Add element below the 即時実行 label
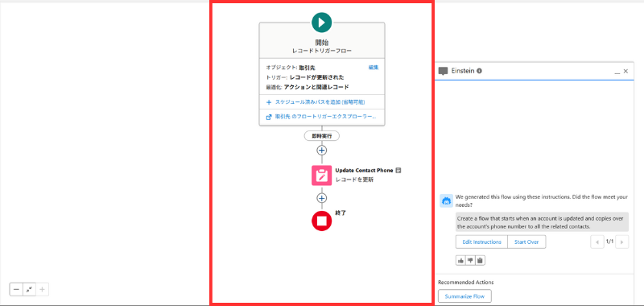 [321, 151]
